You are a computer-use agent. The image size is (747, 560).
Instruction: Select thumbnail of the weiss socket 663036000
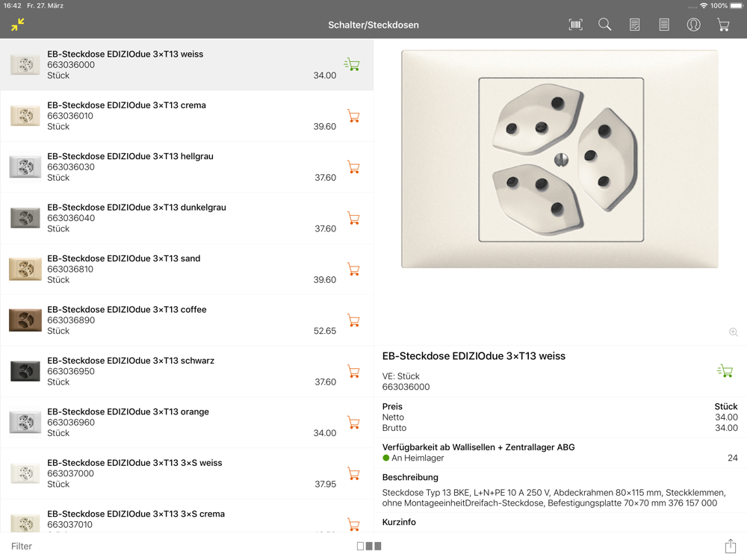pyautogui.click(x=25, y=64)
